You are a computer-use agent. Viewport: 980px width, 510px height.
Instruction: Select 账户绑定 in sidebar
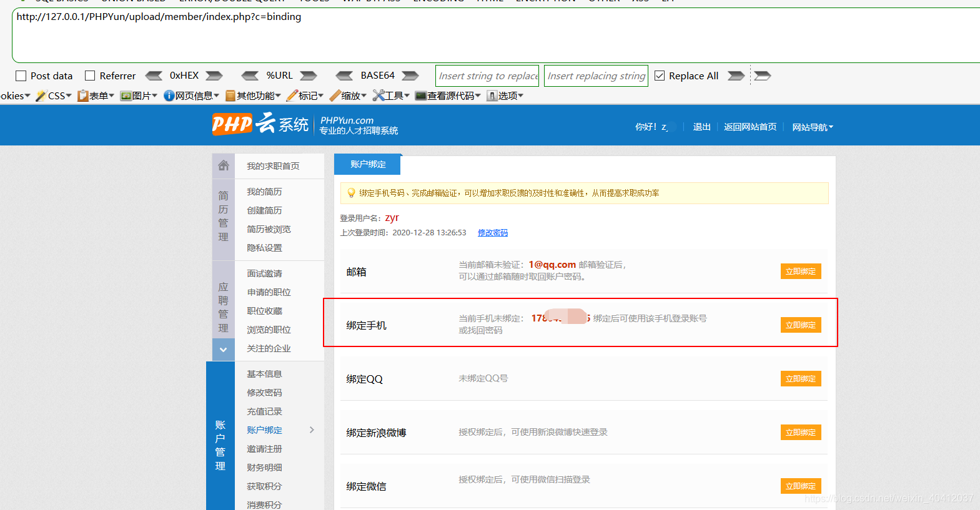(x=264, y=430)
